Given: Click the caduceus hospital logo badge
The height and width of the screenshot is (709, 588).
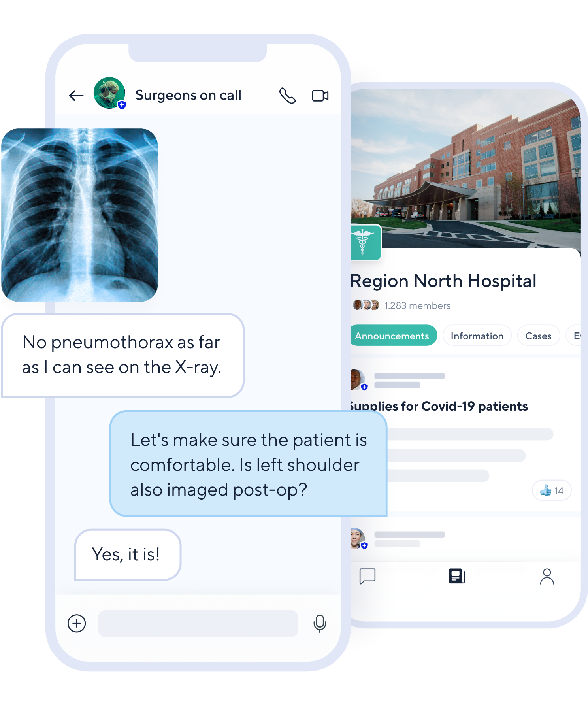Looking at the screenshot, I should 366,242.
